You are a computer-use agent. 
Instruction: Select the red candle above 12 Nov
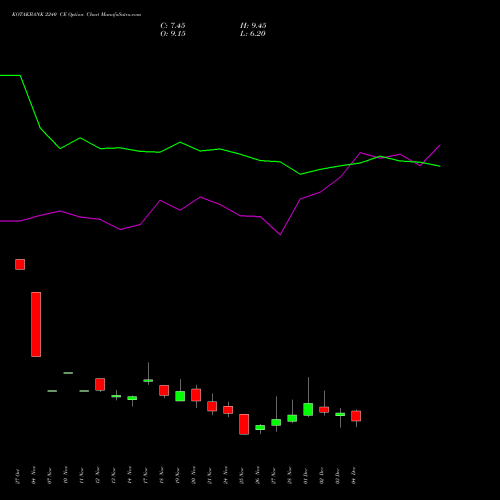(x=100, y=384)
